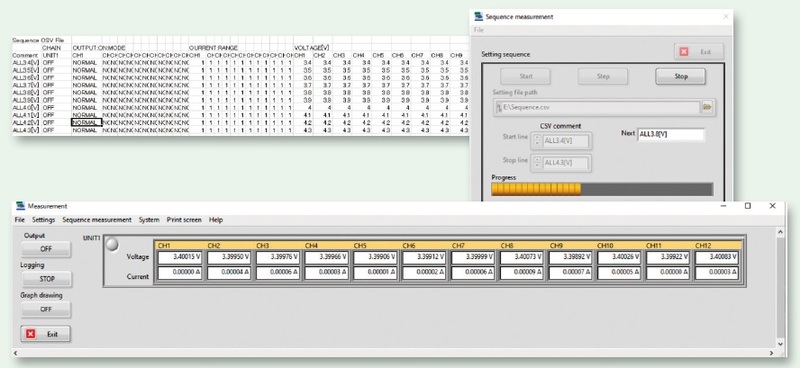Open the folder browse icon beside file path

pyautogui.click(x=707, y=107)
